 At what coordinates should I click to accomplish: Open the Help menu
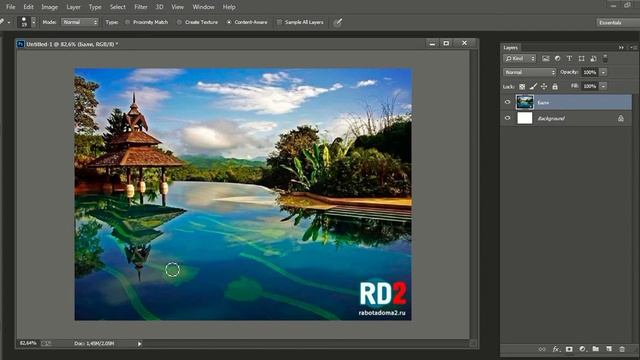click(x=229, y=7)
